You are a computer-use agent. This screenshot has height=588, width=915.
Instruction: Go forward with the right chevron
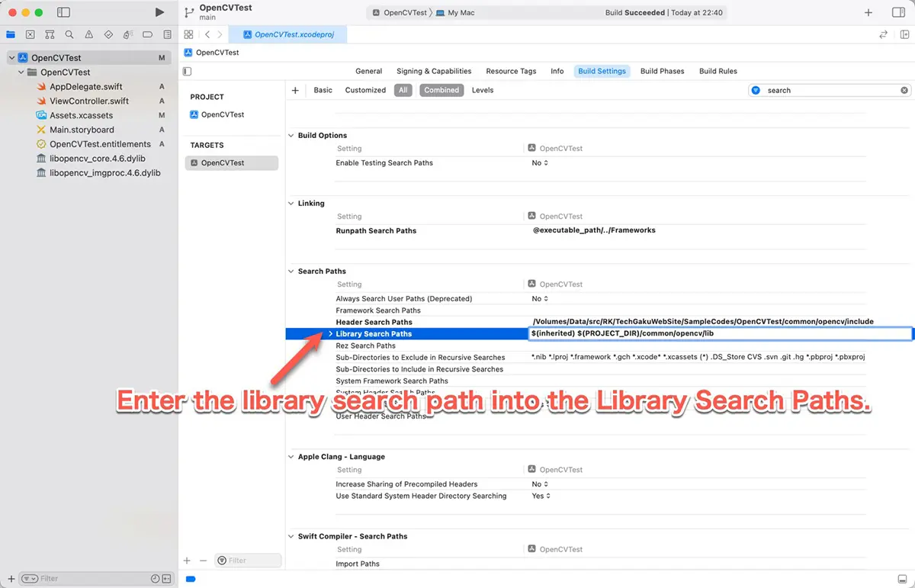220,34
